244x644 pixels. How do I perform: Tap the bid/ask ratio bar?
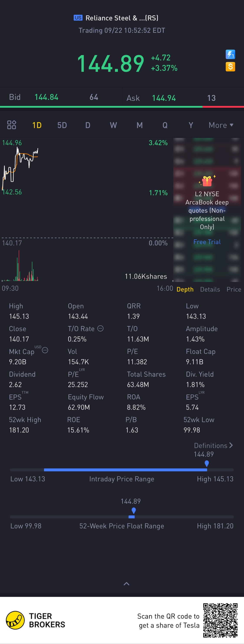[122, 107]
